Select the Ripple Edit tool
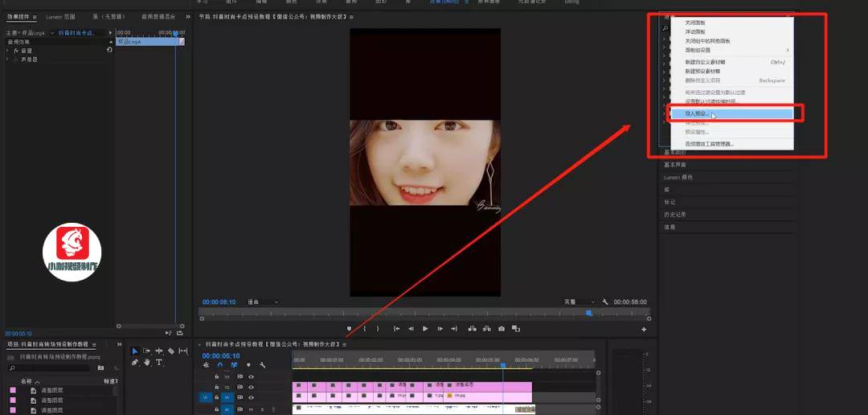The image size is (868, 415). [159, 351]
